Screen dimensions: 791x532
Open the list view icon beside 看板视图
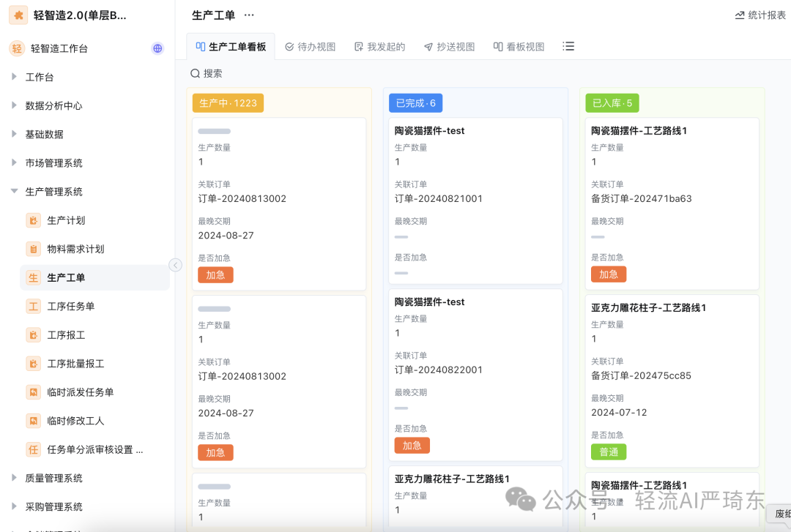(x=568, y=45)
